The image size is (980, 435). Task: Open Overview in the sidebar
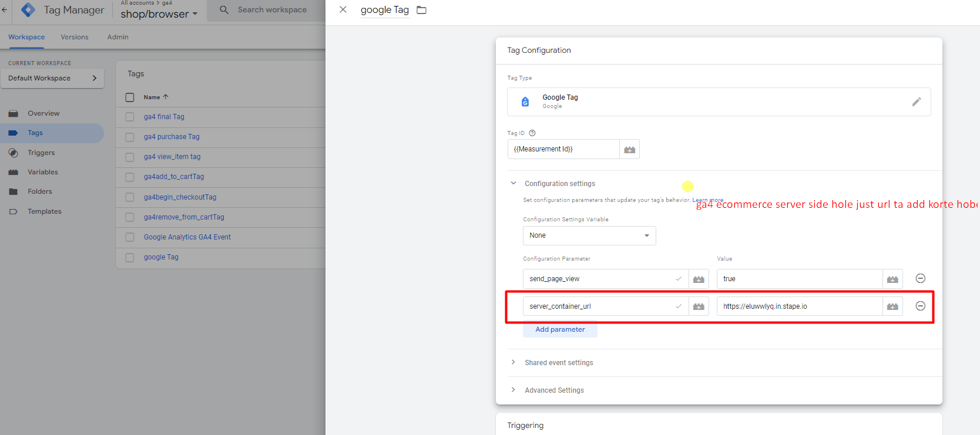pyautogui.click(x=43, y=113)
